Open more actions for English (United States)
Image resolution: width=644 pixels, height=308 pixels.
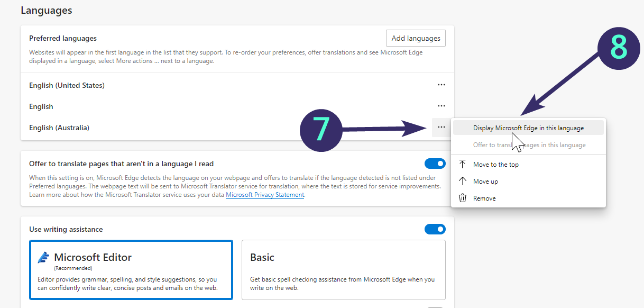point(441,85)
